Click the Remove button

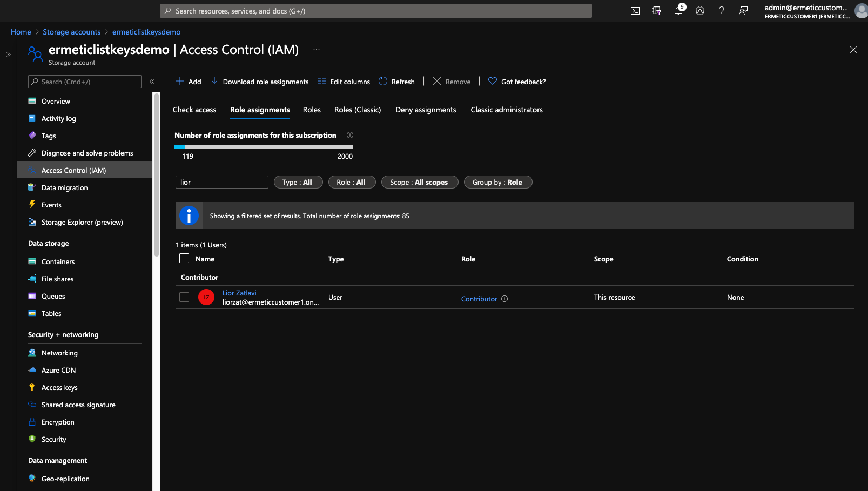tap(452, 82)
